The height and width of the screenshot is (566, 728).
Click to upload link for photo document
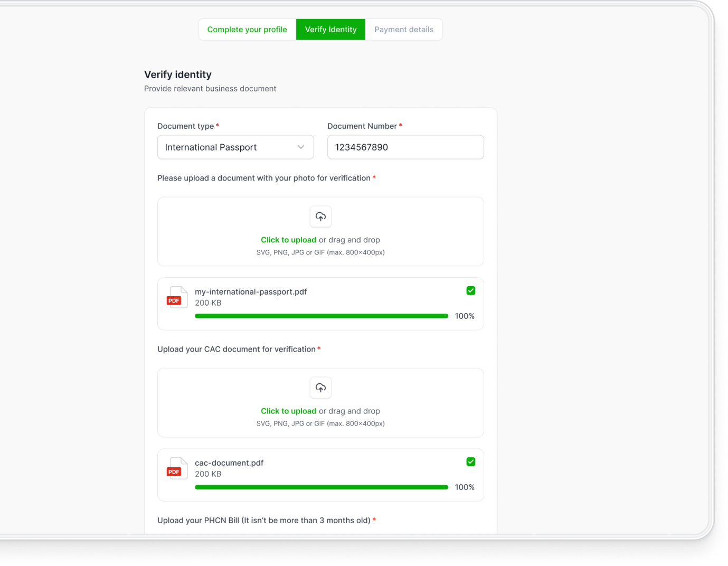[x=288, y=240]
